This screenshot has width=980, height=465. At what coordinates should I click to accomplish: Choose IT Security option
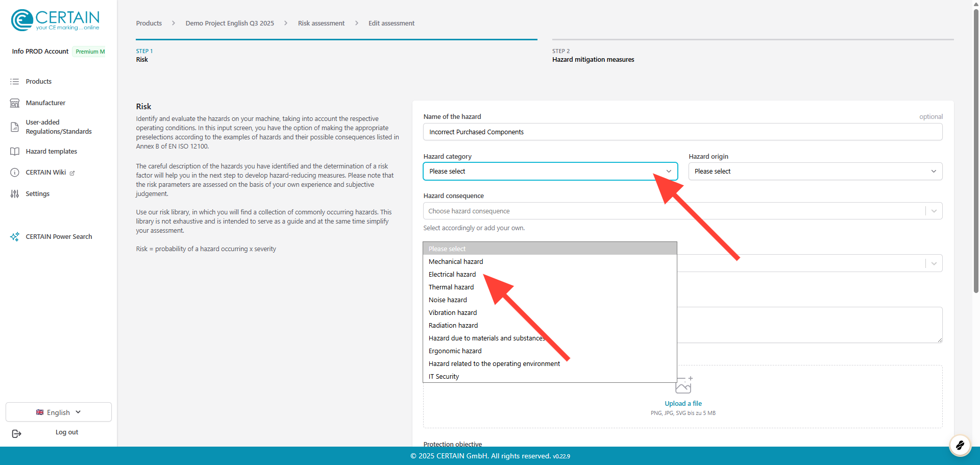pyautogui.click(x=550, y=376)
